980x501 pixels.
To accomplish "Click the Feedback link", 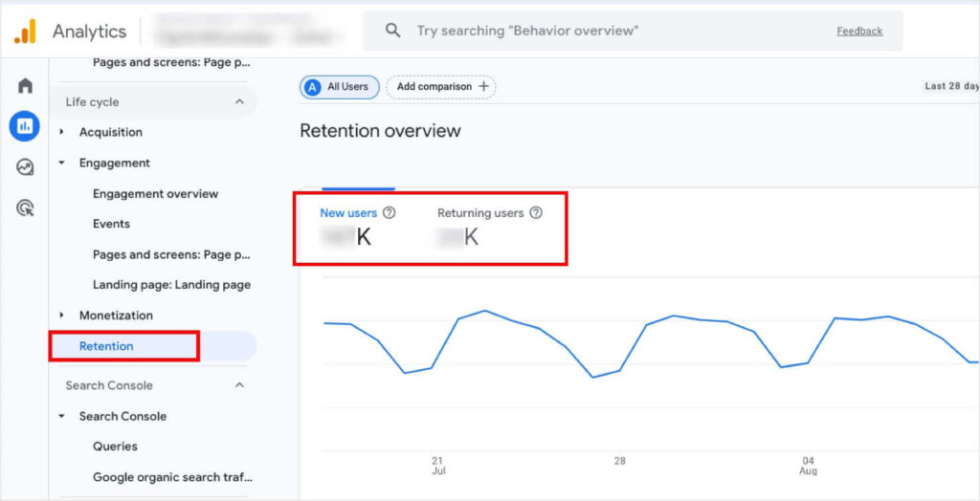I will click(x=859, y=31).
